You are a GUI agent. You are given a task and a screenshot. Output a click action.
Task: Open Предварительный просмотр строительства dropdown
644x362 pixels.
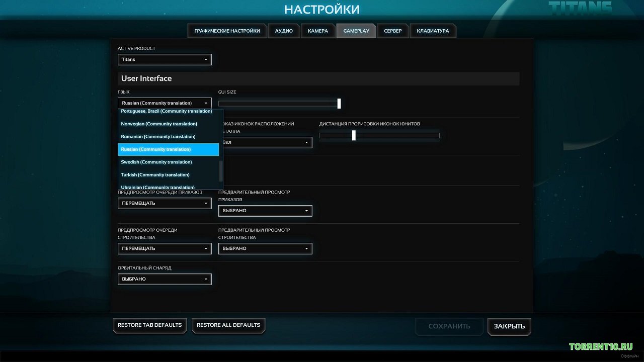265,248
